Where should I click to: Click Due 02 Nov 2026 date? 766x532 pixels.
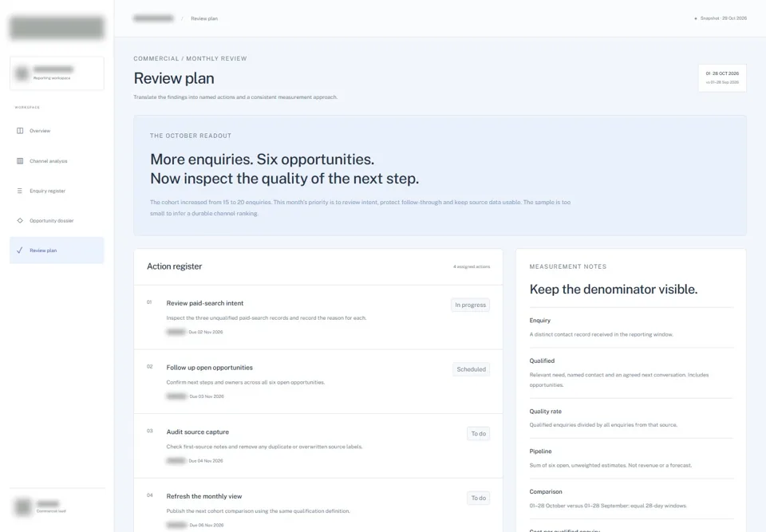click(x=206, y=332)
